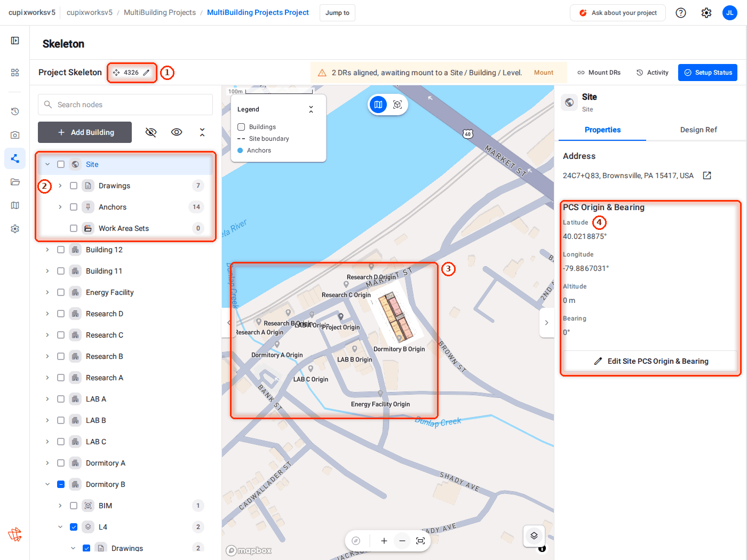Zoom in on the map

[x=384, y=541]
